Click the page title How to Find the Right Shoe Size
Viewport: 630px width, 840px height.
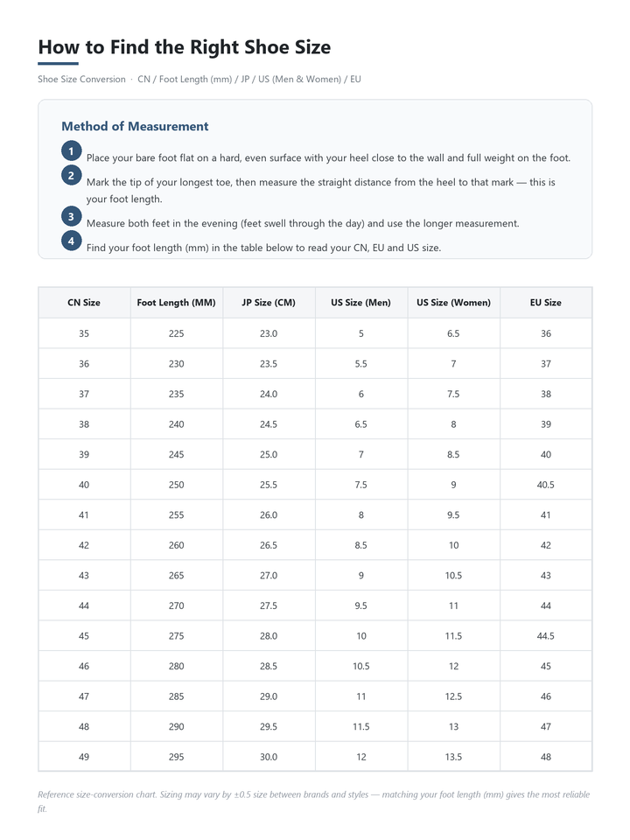pyautogui.click(x=185, y=47)
